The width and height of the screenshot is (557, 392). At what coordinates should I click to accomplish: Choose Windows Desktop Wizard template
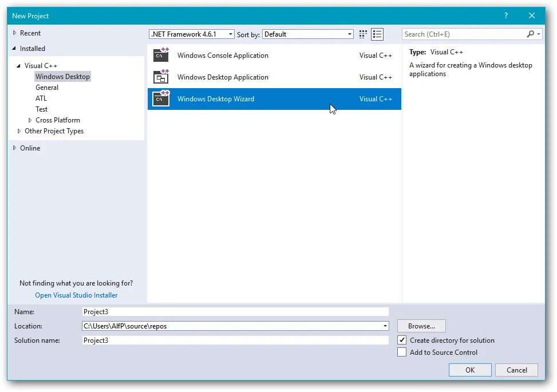274,98
